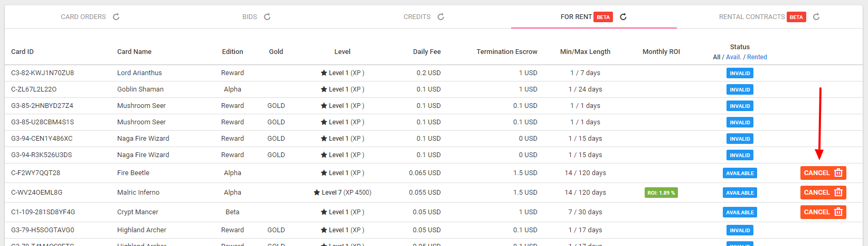Viewport: 868px width, 246px height.
Task: Reload the Credits list
Action: coord(441,17)
